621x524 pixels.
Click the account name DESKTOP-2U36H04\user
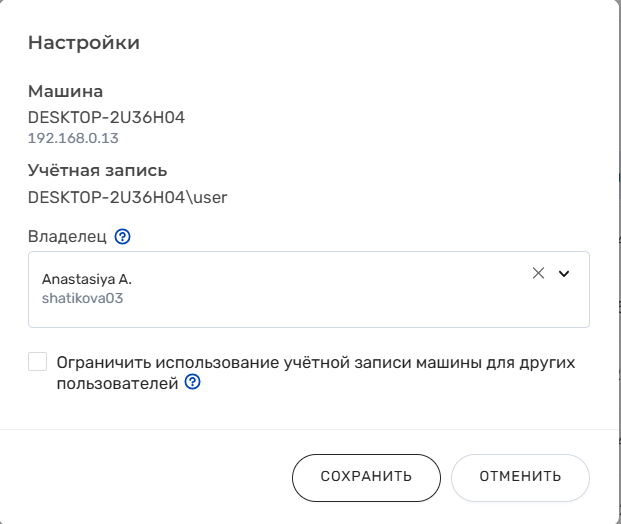coord(128,197)
